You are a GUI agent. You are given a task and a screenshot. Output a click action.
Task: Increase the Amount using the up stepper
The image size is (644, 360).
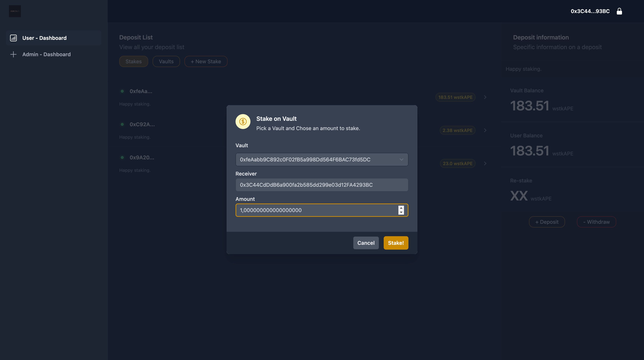coord(401,208)
